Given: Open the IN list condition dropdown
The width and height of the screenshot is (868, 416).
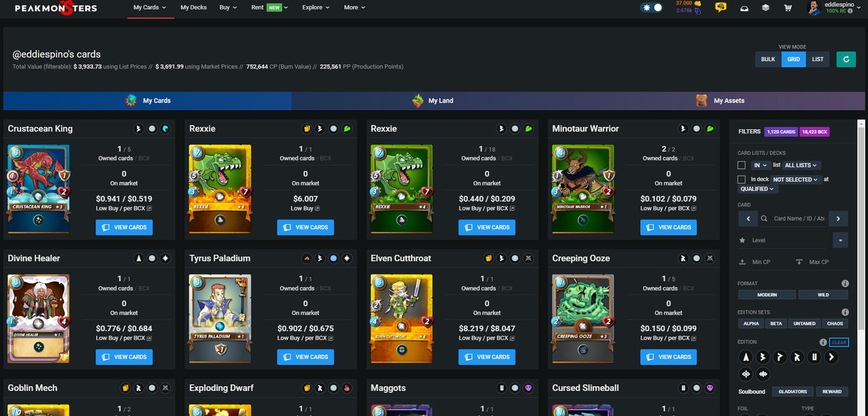Looking at the screenshot, I should tap(760, 165).
